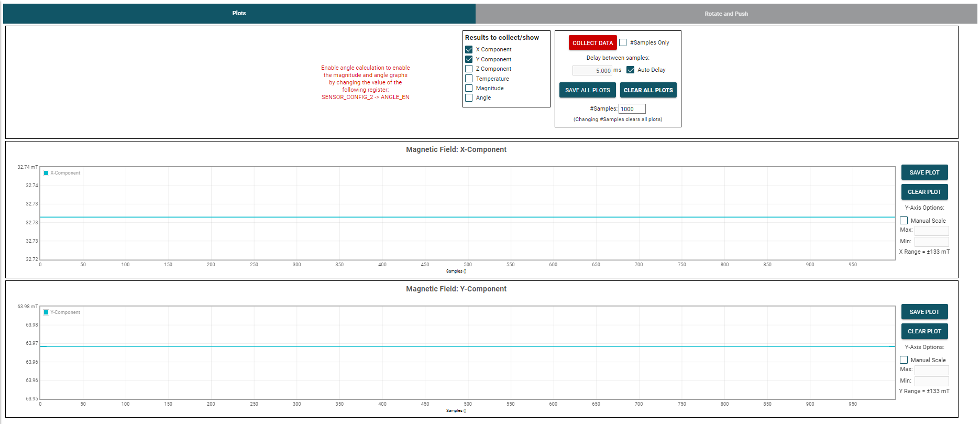
Task: Enable the Z Component checkbox
Action: [469, 69]
